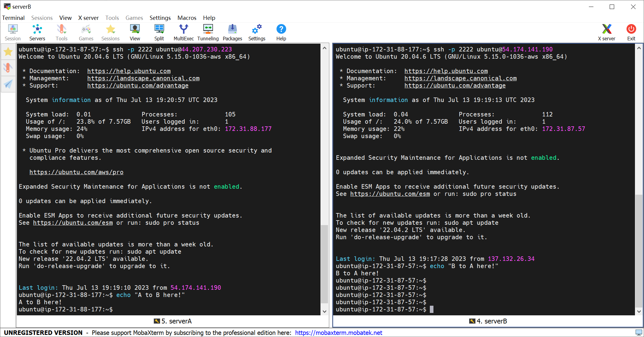Click the 'B to A here!' output line

click(357, 273)
